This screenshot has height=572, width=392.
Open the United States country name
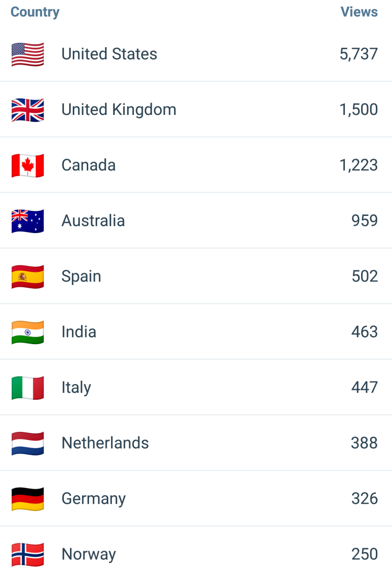click(109, 54)
